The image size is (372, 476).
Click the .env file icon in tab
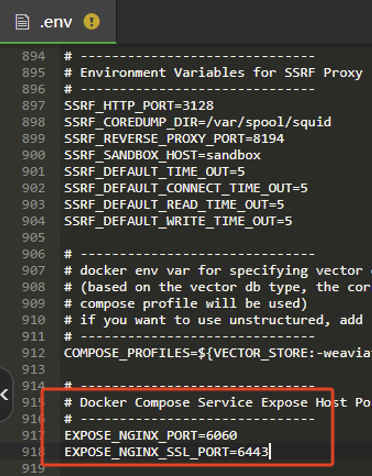point(22,22)
